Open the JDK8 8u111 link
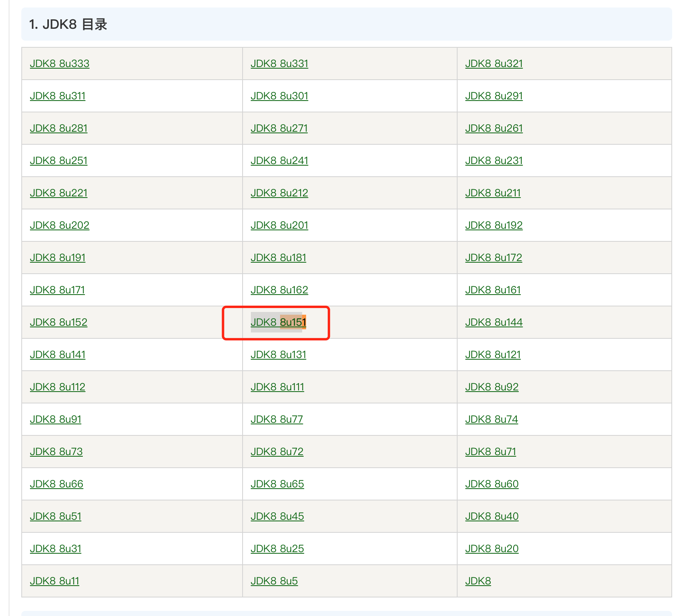Image resolution: width=684 pixels, height=616 pixels. 277,387
